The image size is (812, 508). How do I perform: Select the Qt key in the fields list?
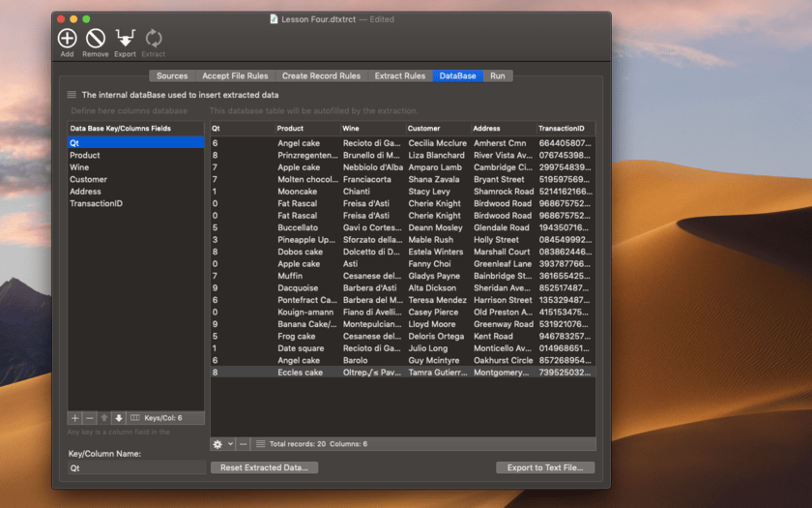click(x=135, y=143)
